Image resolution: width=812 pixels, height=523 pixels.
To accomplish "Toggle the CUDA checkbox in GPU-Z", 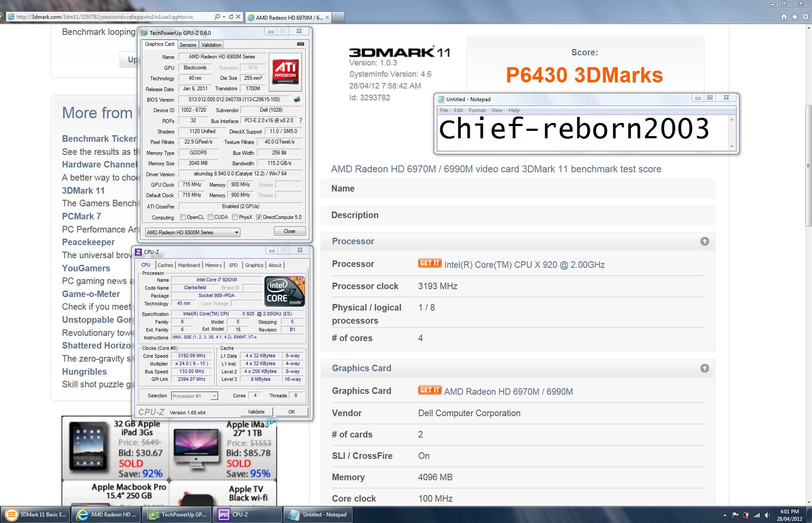I will click(210, 217).
